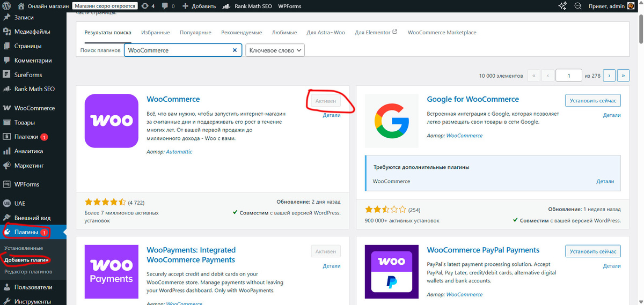Go to Установленные plugins submenu

pyautogui.click(x=24, y=248)
